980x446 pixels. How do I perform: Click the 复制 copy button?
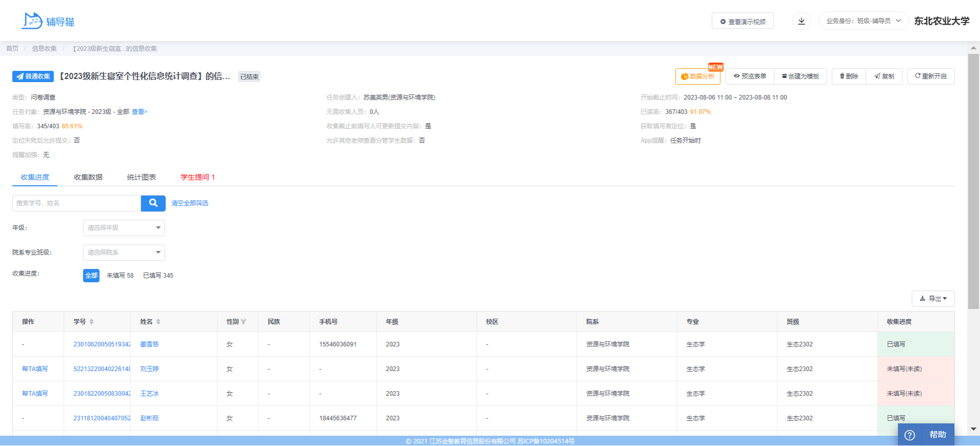[884, 76]
